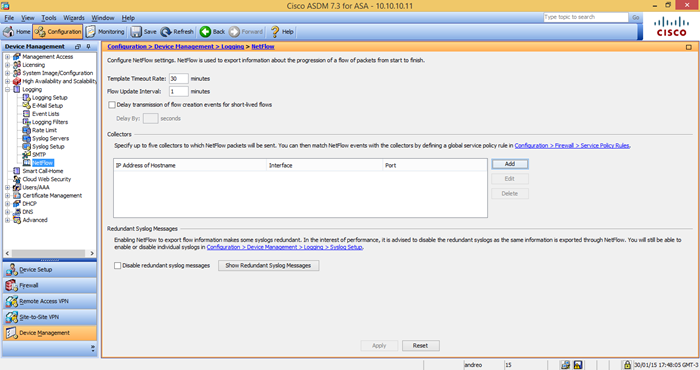Click the Refresh toolbar icon

click(166, 32)
